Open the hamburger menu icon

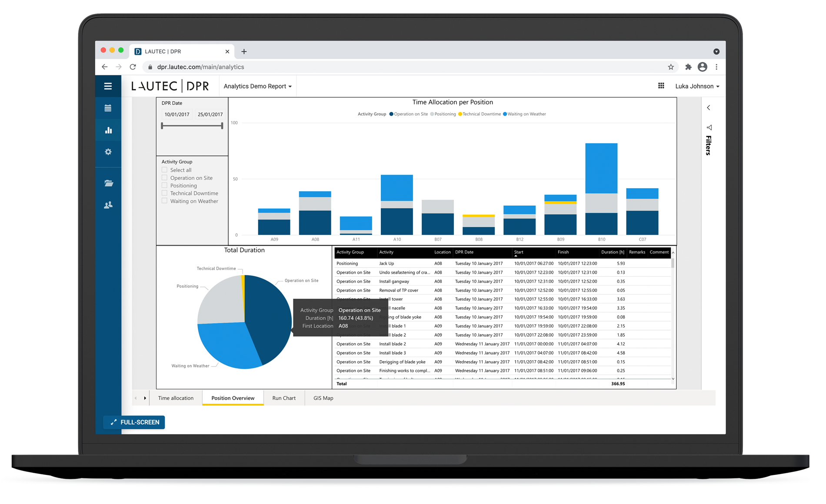(108, 86)
